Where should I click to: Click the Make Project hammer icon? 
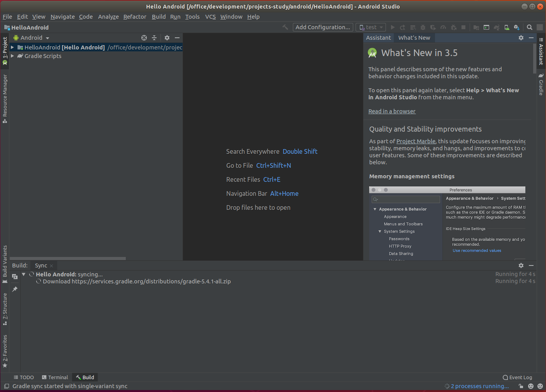(285, 27)
